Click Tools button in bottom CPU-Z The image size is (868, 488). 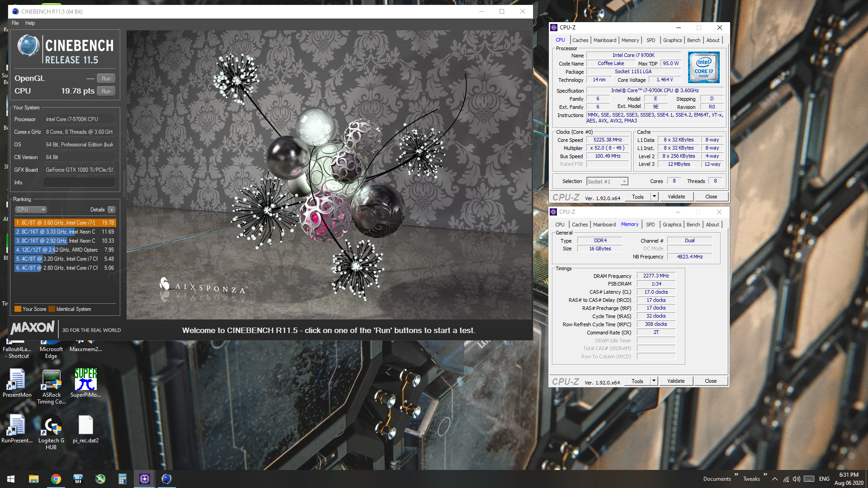click(x=637, y=381)
